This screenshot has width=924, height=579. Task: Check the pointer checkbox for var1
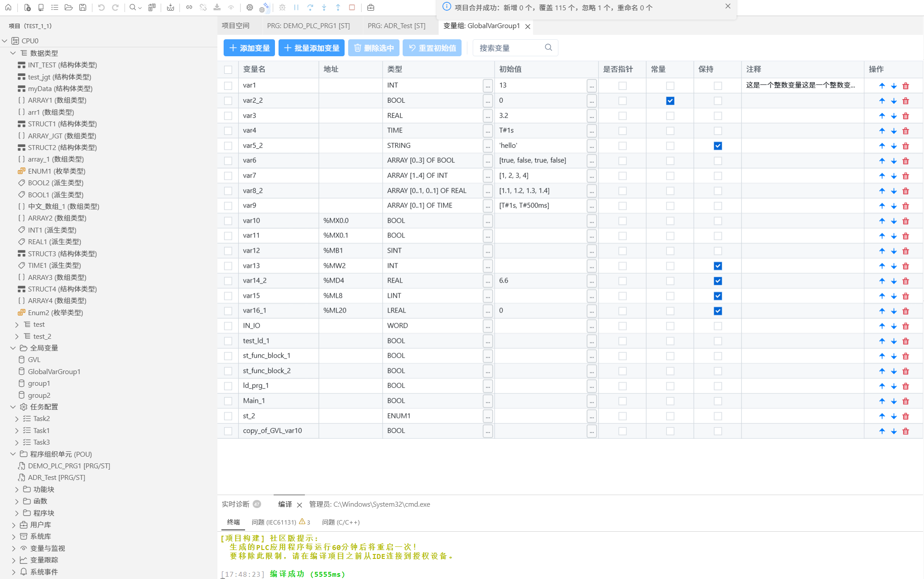coord(622,86)
